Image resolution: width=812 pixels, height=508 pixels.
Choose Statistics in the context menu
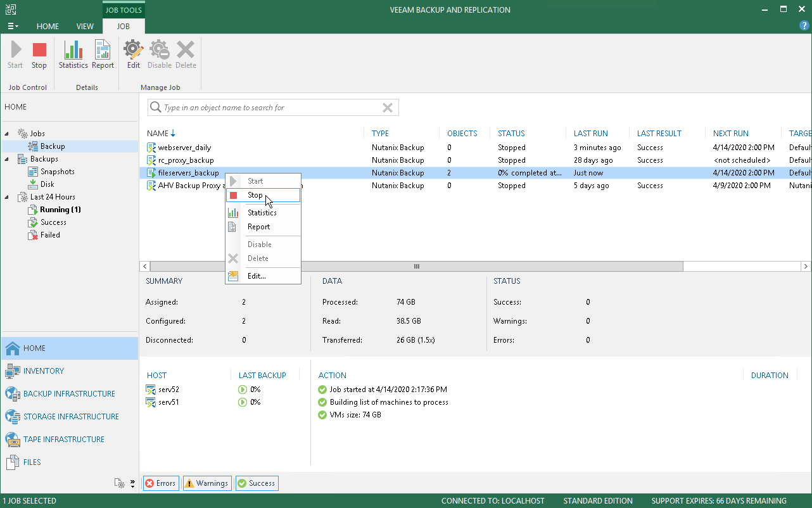(263, 213)
